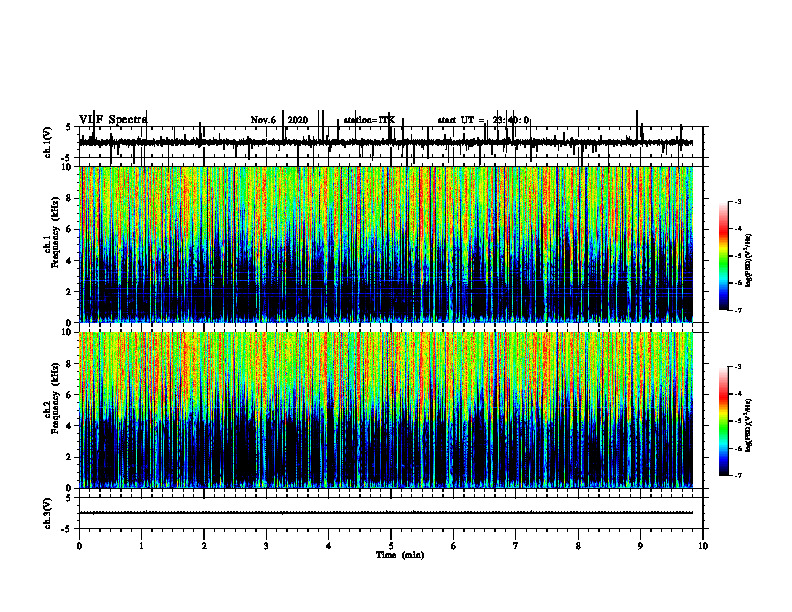Click the ch.2 spectrogram color bar
Image resolution: width=792 pixels, height=612 pixels.
[724, 421]
